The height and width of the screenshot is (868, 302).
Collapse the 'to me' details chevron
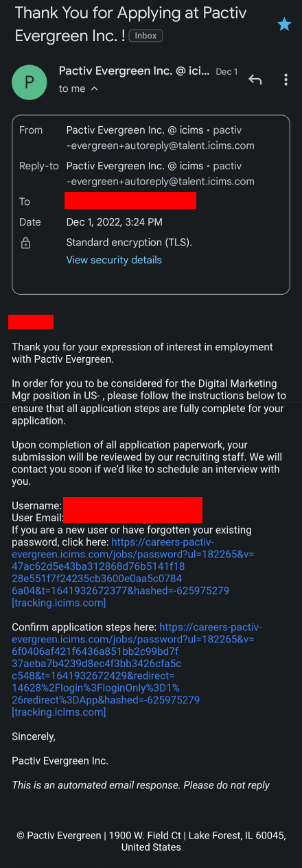click(x=94, y=88)
